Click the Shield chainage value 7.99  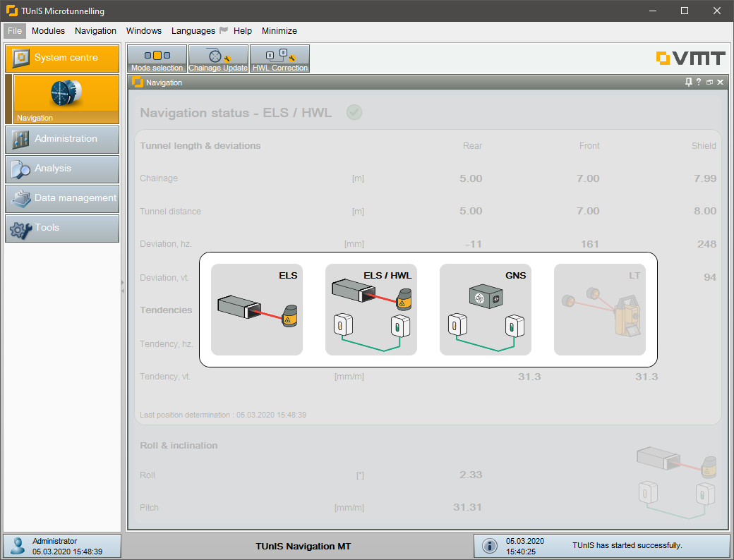(705, 178)
